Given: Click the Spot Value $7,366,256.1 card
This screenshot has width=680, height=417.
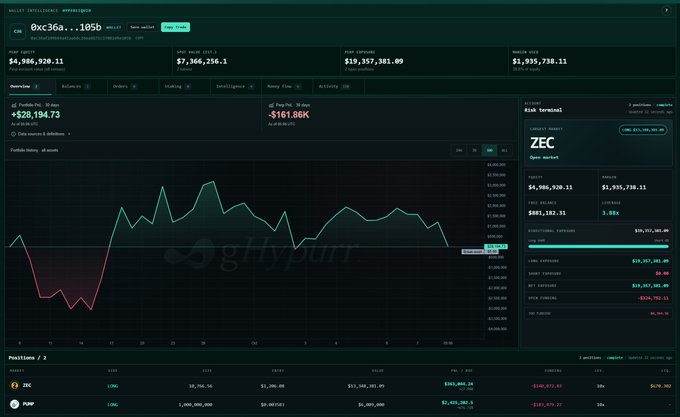Looking at the screenshot, I should pyautogui.click(x=256, y=61).
